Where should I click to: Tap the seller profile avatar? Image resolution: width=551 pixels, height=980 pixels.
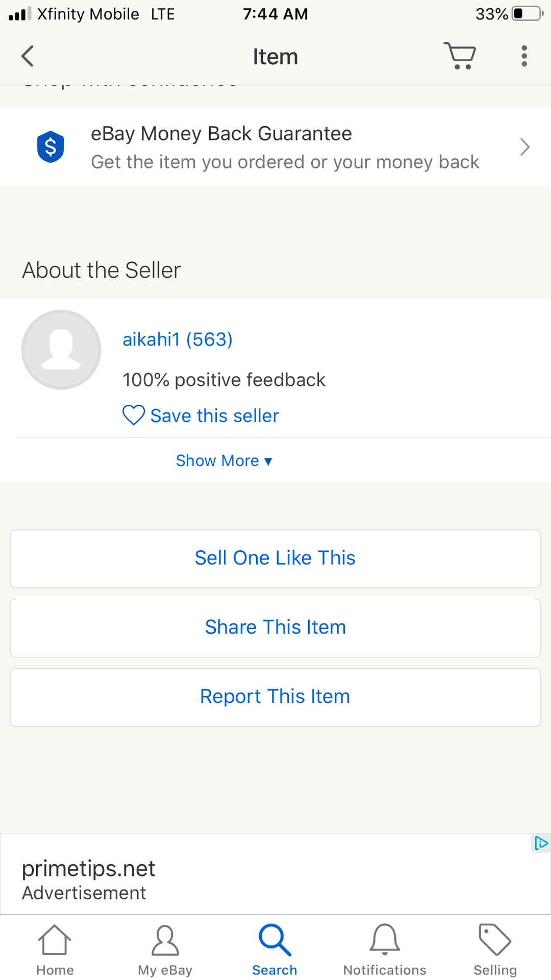[x=61, y=350]
